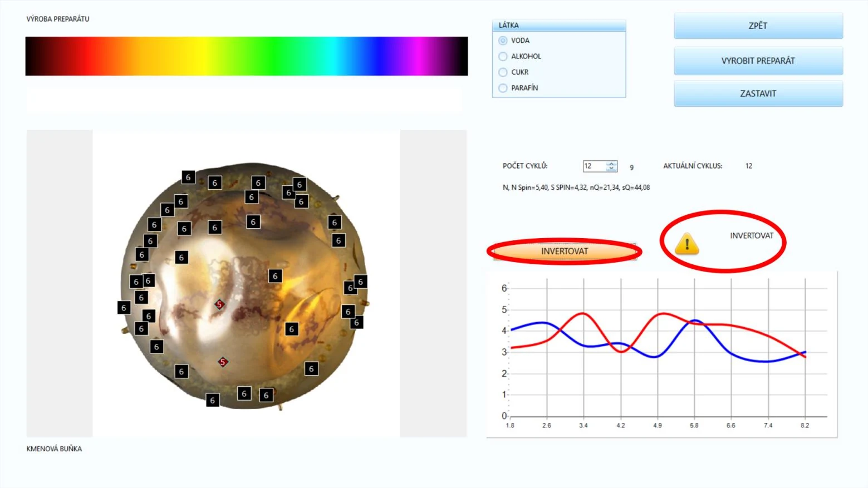Click the bottommost 6 marker on the cell
The image size is (868, 488).
[212, 400]
